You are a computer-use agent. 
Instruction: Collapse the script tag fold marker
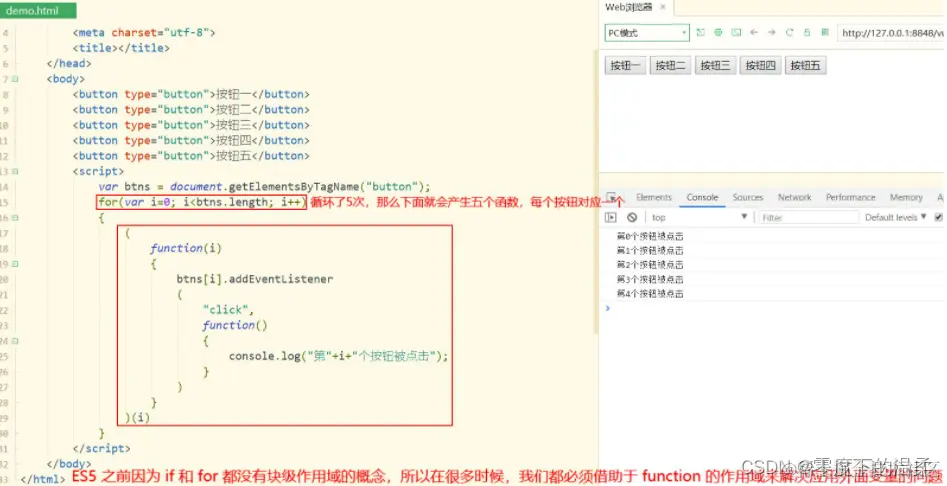click(x=15, y=171)
